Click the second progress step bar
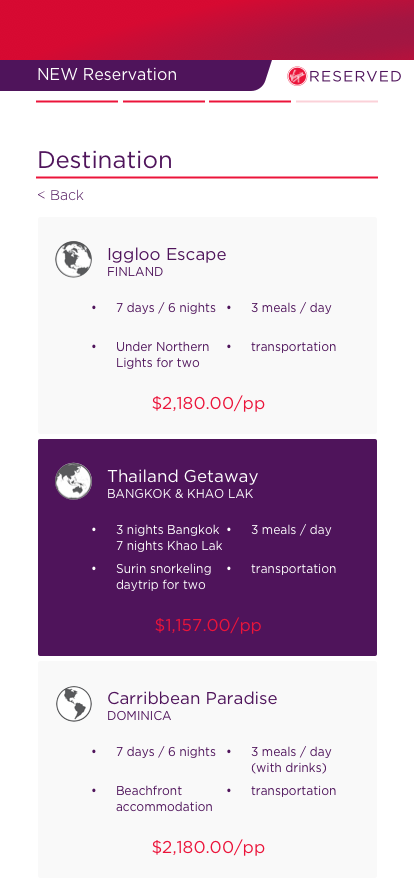The image size is (414, 896). pos(164,101)
